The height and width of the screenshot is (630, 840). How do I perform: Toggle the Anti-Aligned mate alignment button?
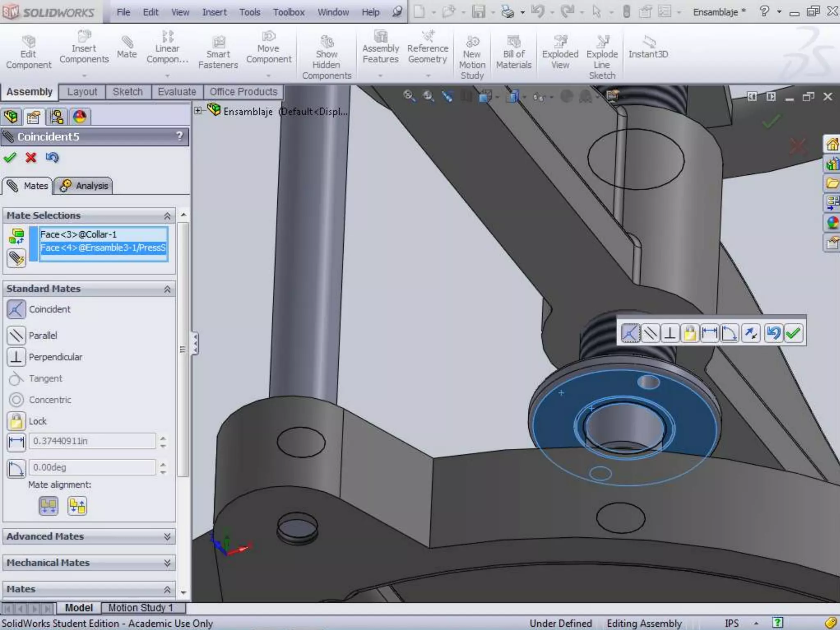coord(77,506)
